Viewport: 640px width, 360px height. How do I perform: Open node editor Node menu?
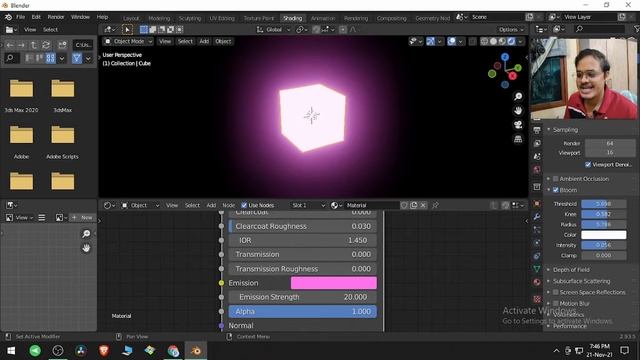[x=229, y=205]
